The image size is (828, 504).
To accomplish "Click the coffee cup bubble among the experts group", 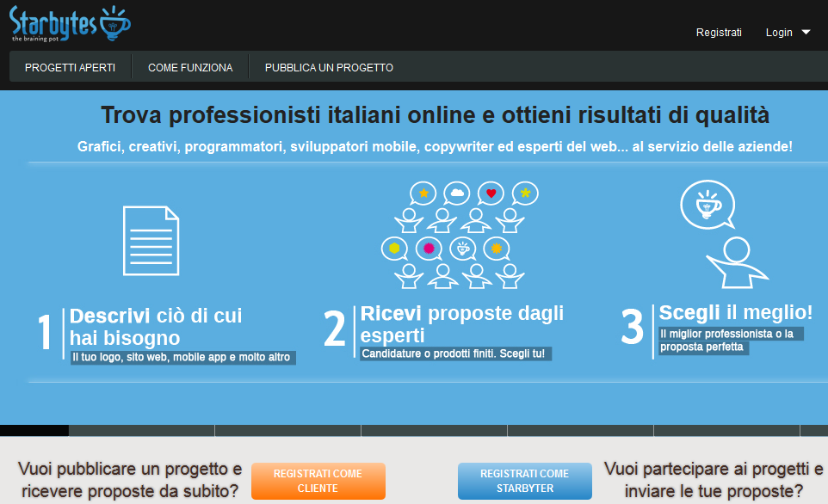I will point(462,249).
